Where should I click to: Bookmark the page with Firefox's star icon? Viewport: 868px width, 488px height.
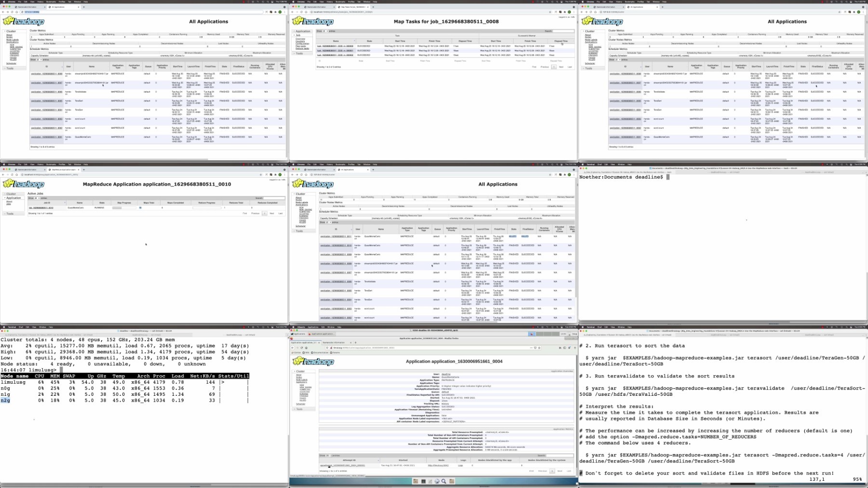click(x=539, y=348)
